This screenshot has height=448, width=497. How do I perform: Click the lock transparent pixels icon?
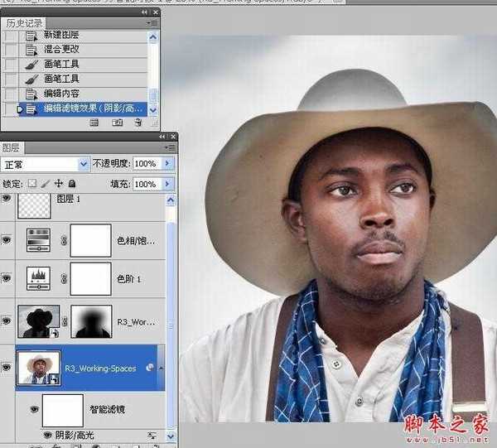[x=32, y=184]
